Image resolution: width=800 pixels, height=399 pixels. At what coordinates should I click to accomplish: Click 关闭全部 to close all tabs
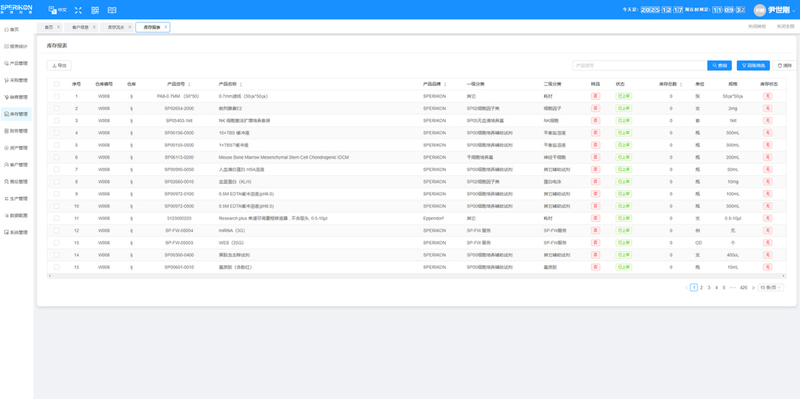[785, 27]
